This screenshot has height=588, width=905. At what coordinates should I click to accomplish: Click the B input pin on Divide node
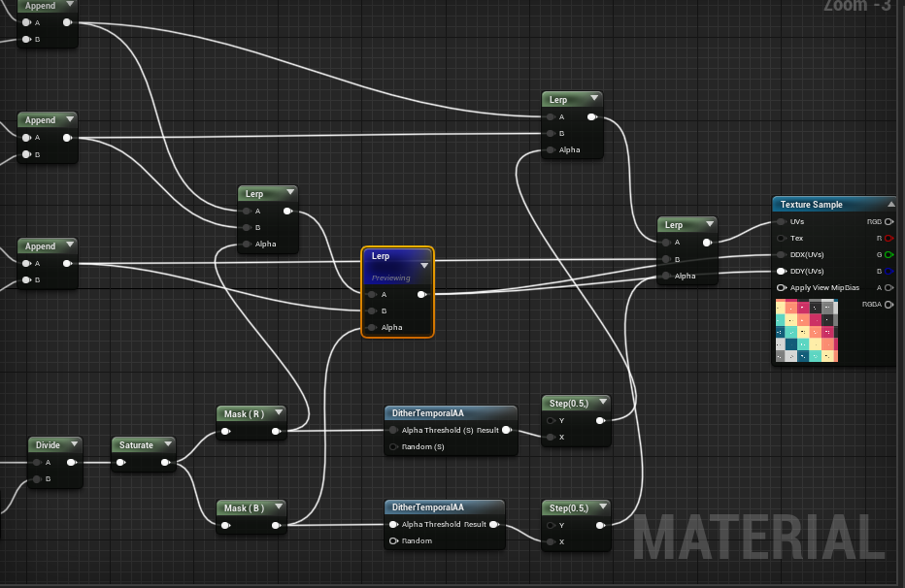37,478
